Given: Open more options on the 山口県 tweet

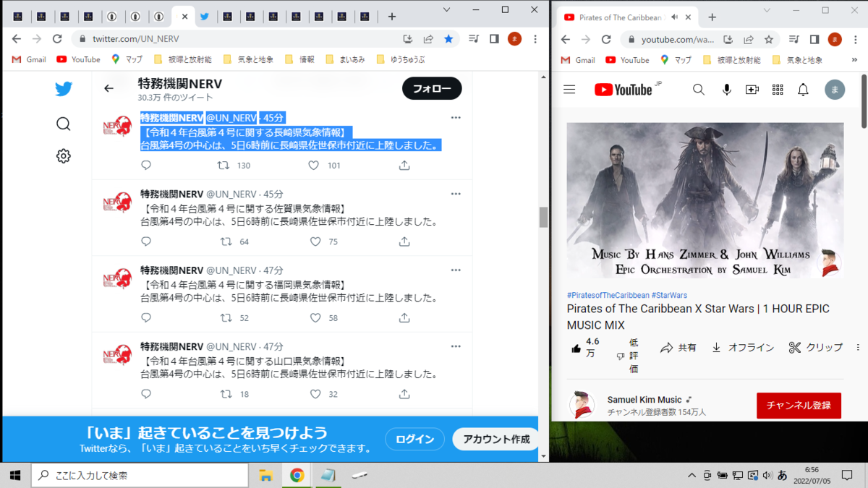Looking at the screenshot, I should [456, 346].
